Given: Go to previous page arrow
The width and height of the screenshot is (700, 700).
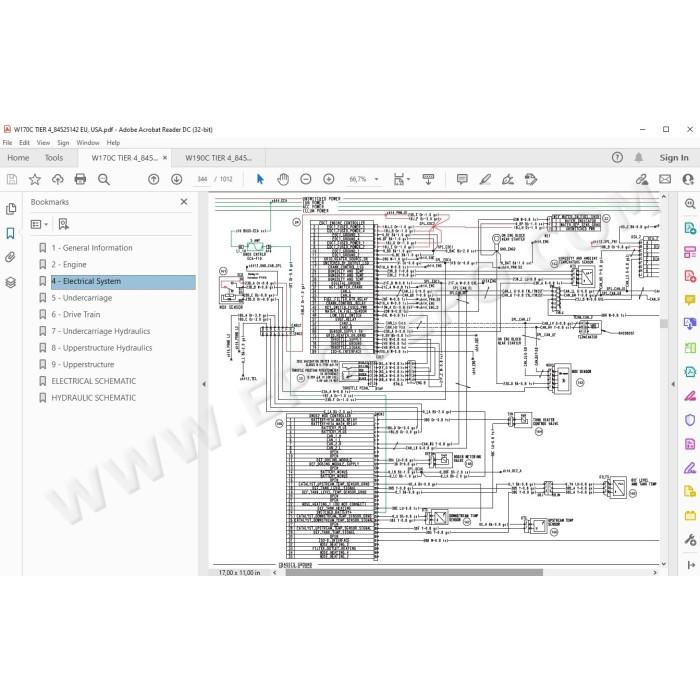Looking at the screenshot, I should click(x=154, y=179).
